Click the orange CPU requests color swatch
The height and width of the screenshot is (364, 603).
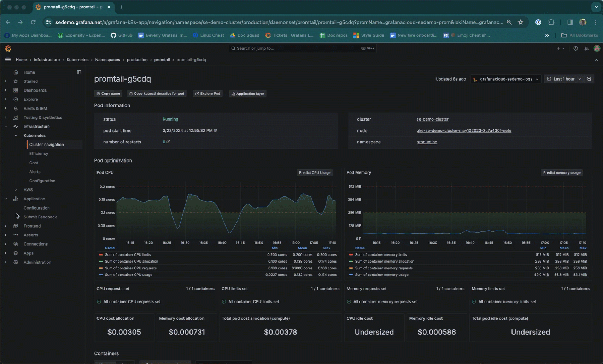pos(101,268)
